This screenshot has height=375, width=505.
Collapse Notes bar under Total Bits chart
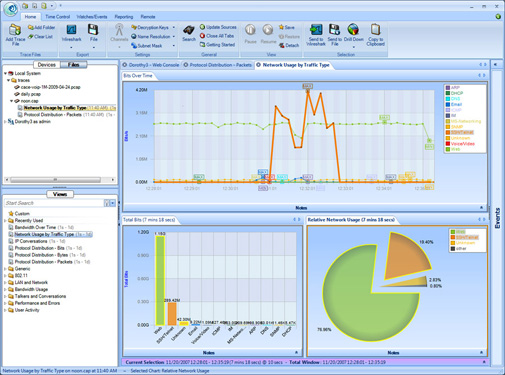296,352
